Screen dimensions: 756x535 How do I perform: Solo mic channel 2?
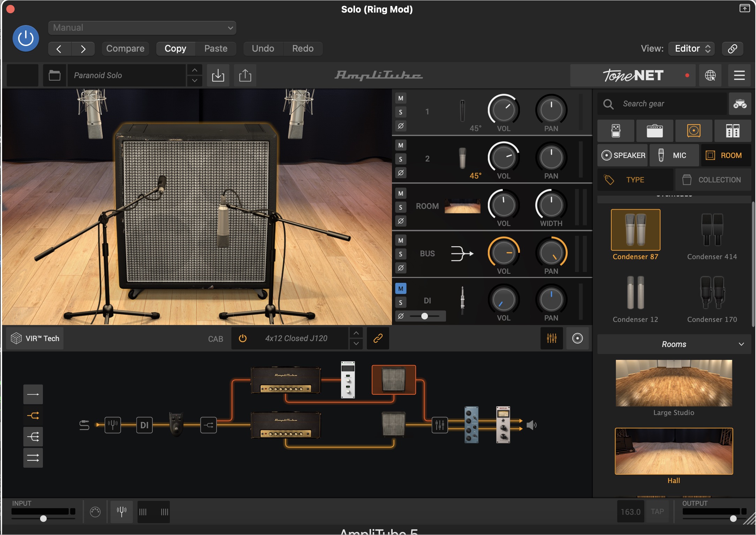tap(401, 159)
